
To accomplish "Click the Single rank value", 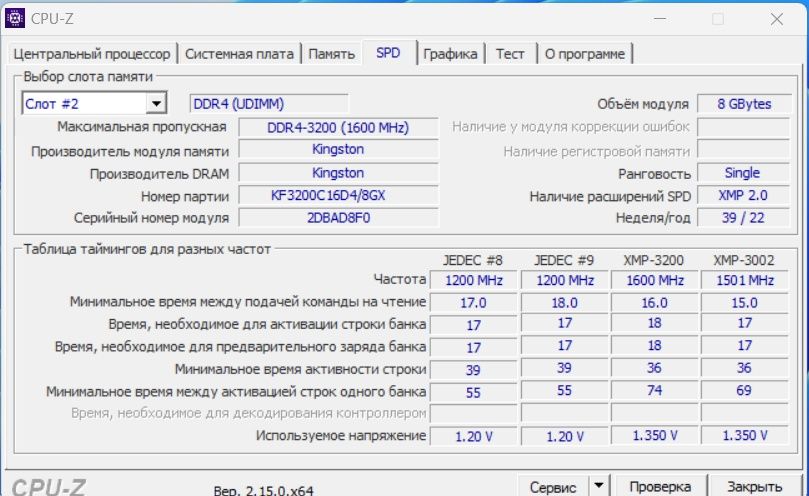I will coord(743,173).
